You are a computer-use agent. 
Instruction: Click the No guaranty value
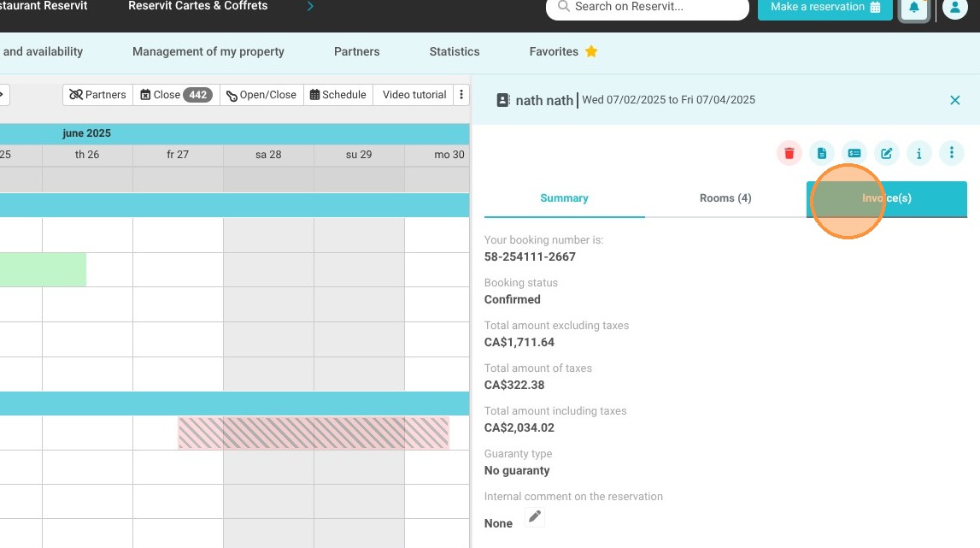517,470
